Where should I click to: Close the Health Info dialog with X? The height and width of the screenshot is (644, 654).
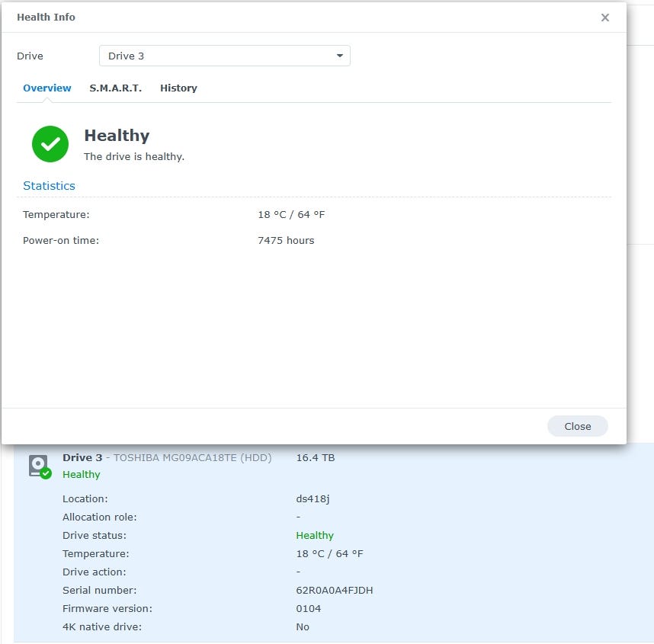[x=604, y=18]
